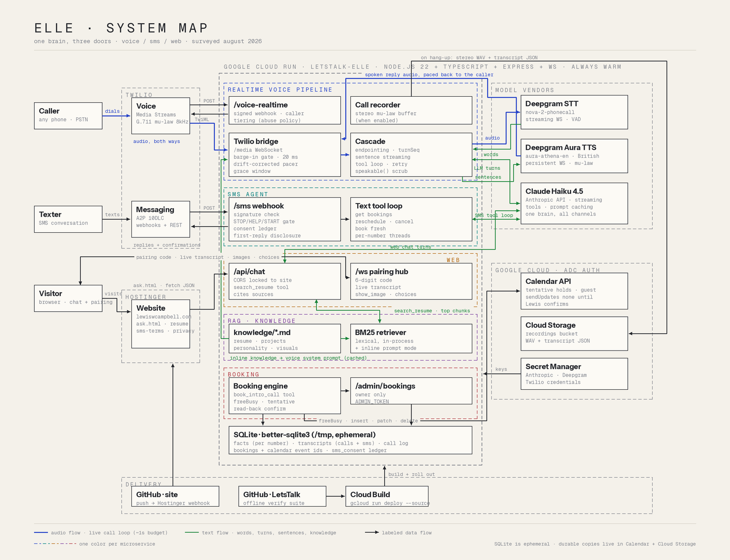Select the Visitor box
This screenshot has height=560, width=730.
click(68, 298)
